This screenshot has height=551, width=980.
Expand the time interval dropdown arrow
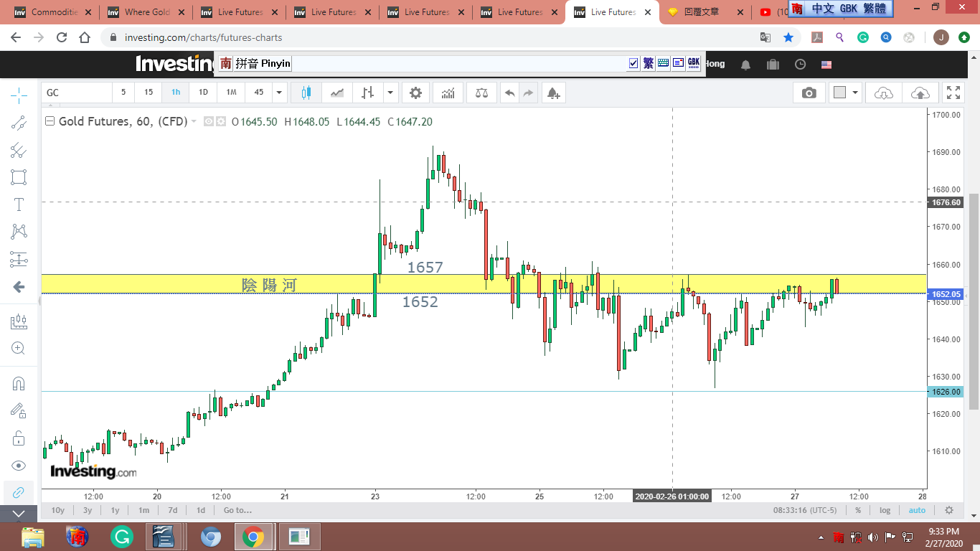[x=279, y=93]
